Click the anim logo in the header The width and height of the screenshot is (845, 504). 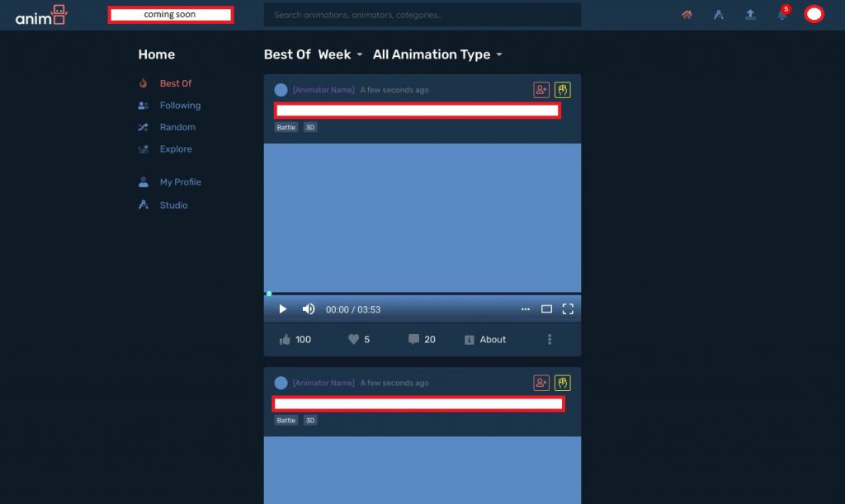coord(41,15)
